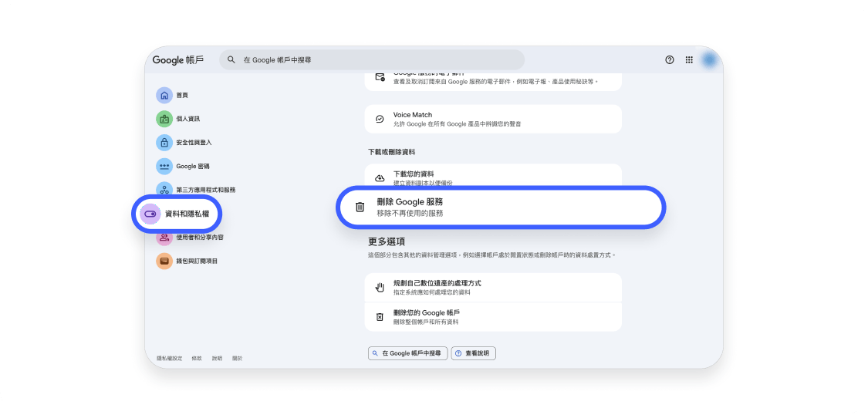Image resolution: width=868 pixels, height=415 pixels.
Task: Click the 更多選項 heading
Action: click(x=387, y=241)
